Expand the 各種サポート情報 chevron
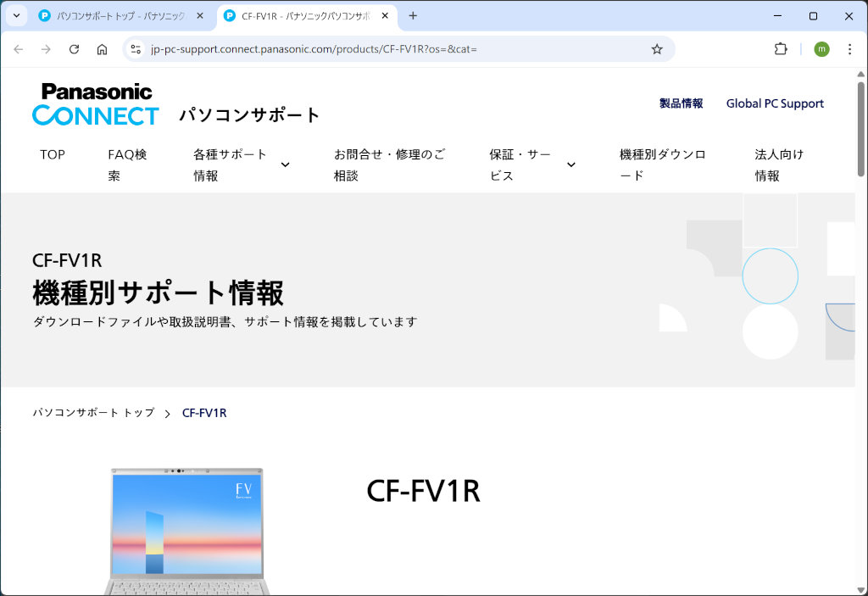Viewport: 868px width, 596px height. coord(285,164)
